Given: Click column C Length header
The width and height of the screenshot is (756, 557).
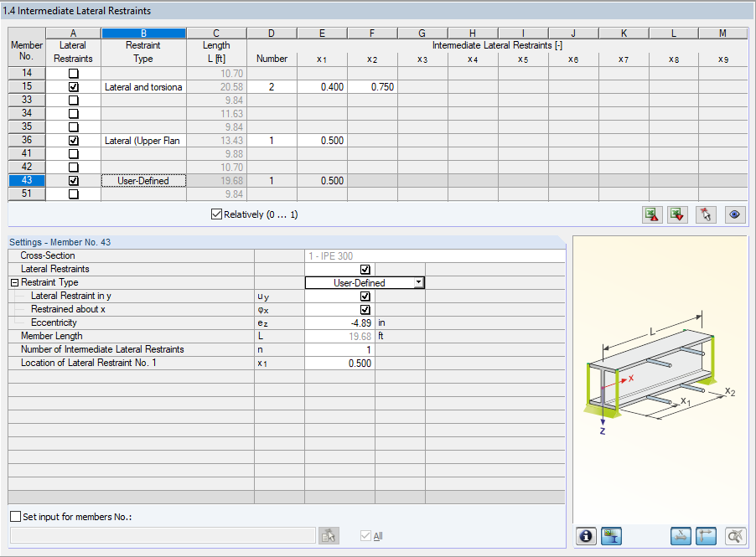Looking at the screenshot, I should pyautogui.click(x=216, y=34).
